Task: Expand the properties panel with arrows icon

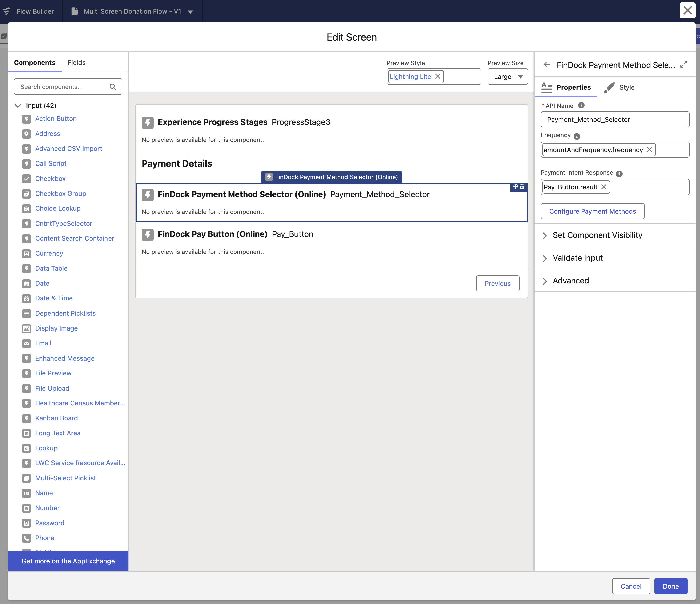Action: pos(683,65)
